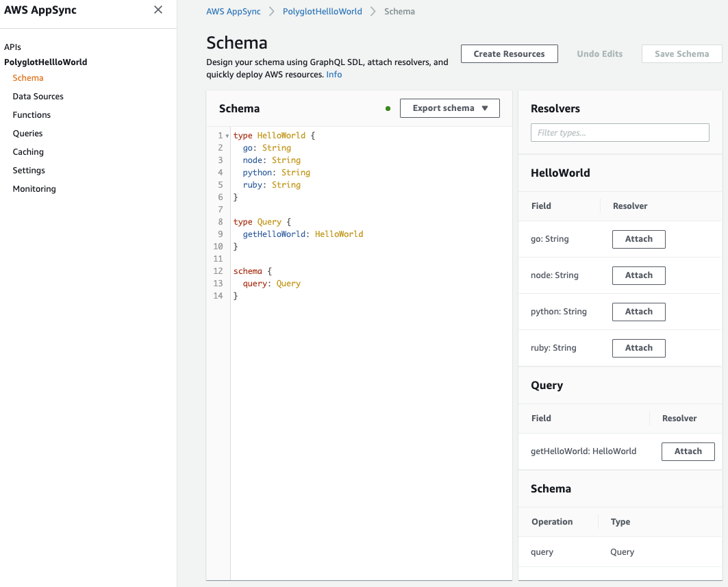Close the AWS AppSync sidebar panel
This screenshot has width=728, height=587.
coord(158,10)
